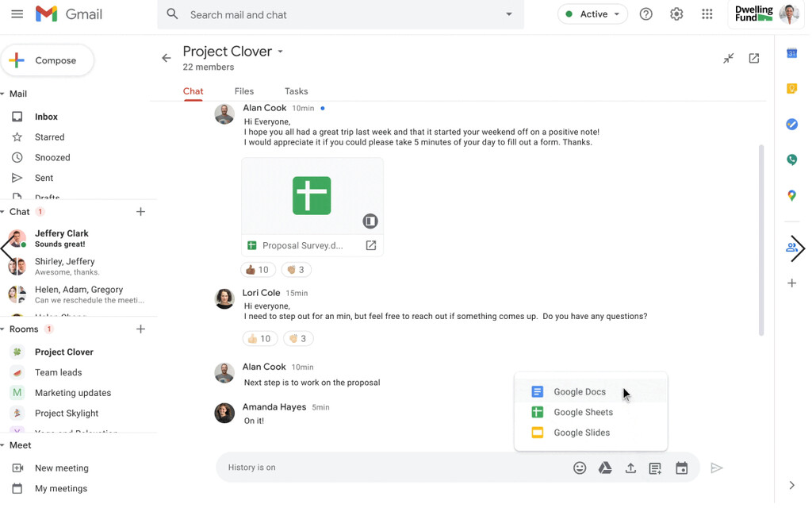The height and width of the screenshot is (508, 812).
Task: Open the Help question mark icon
Action: (x=645, y=14)
